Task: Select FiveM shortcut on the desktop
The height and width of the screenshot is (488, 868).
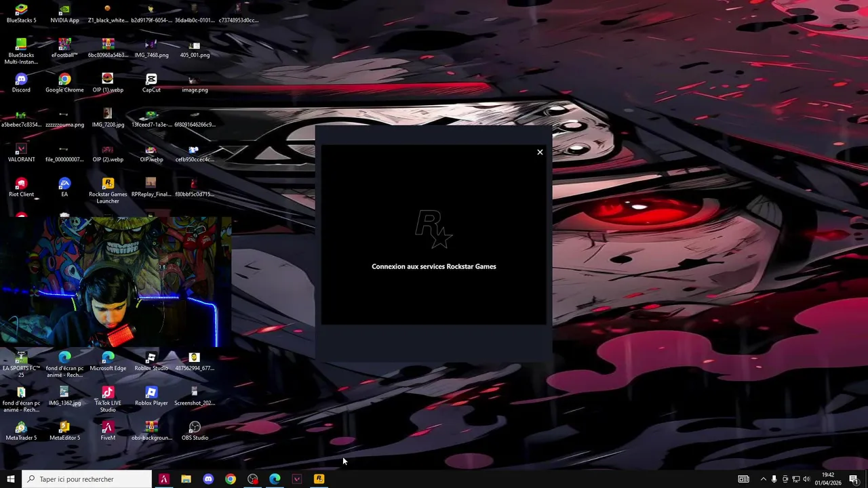Action: coord(108,431)
